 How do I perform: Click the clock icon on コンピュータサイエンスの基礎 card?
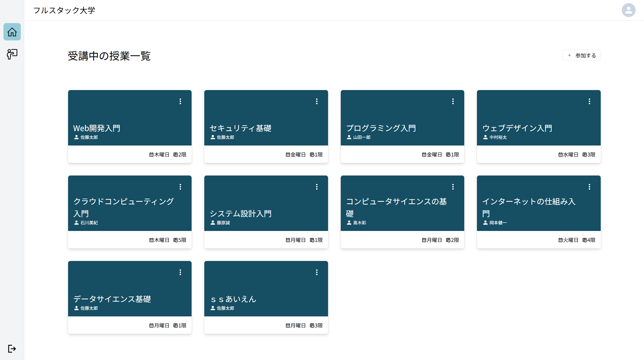point(448,240)
